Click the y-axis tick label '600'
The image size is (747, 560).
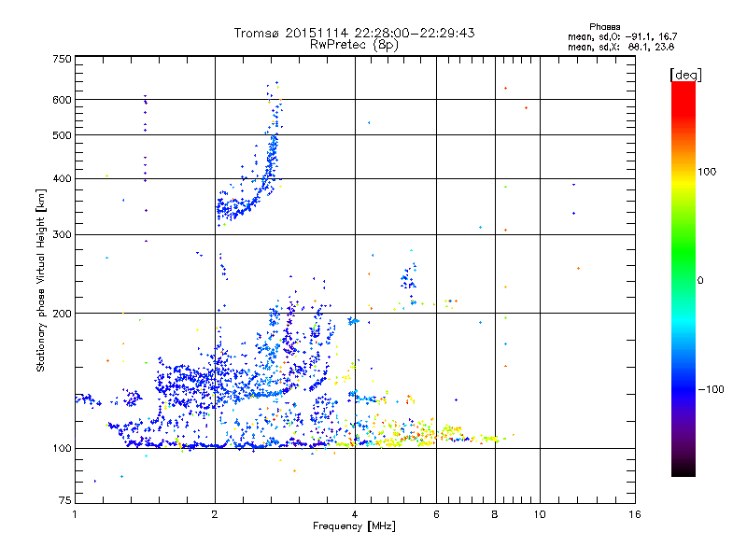click(x=62, y=100)
